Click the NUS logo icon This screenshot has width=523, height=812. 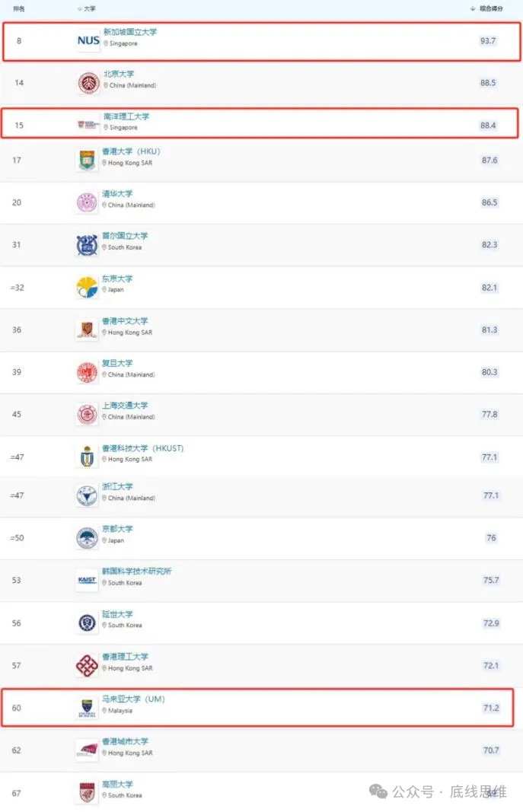(x=88, y=40)
